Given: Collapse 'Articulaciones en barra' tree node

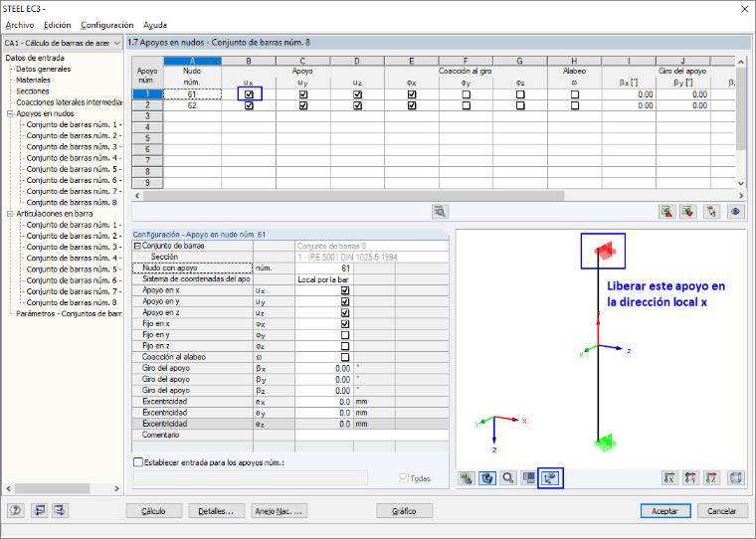Looking at the screenshot, I should (x=10, y=214).
